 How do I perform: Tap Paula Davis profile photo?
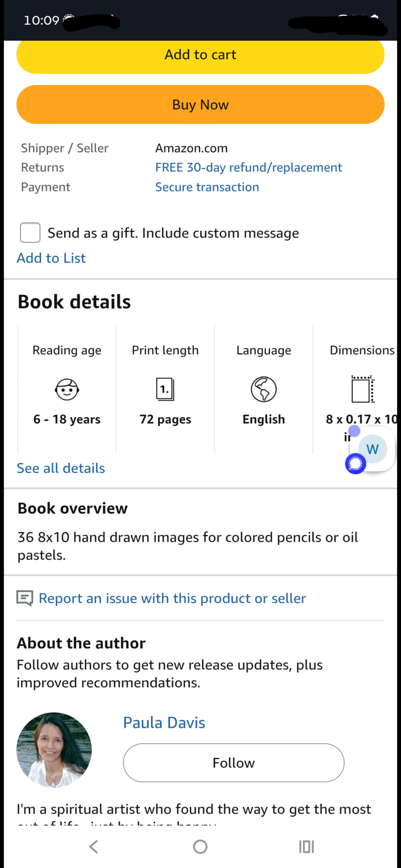(x=54, y=750)
